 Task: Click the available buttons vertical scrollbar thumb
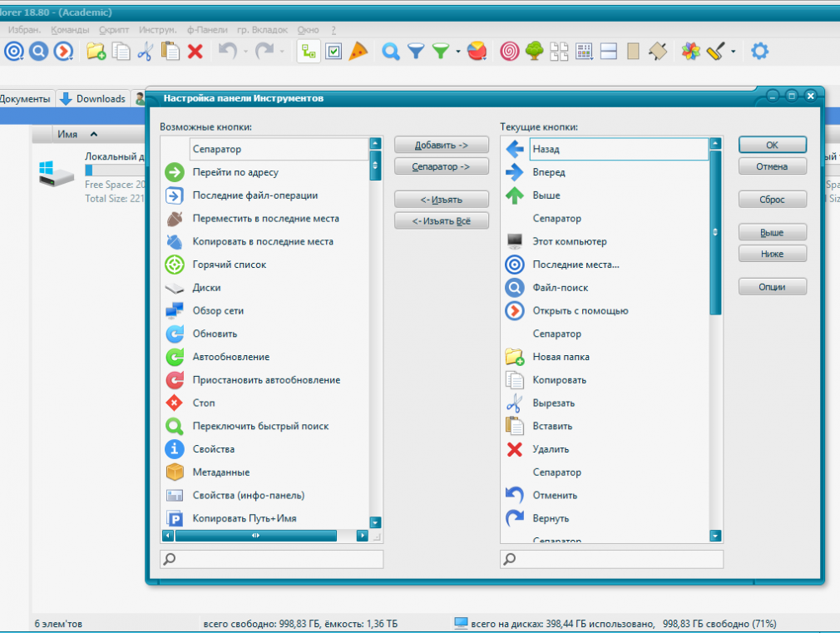[375, 165]
